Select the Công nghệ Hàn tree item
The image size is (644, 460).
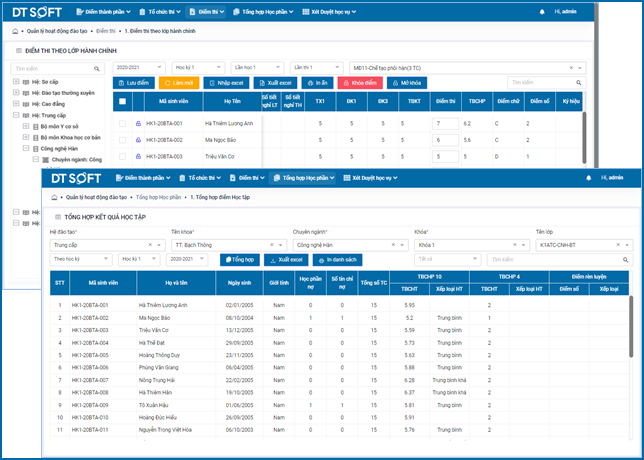59,149
